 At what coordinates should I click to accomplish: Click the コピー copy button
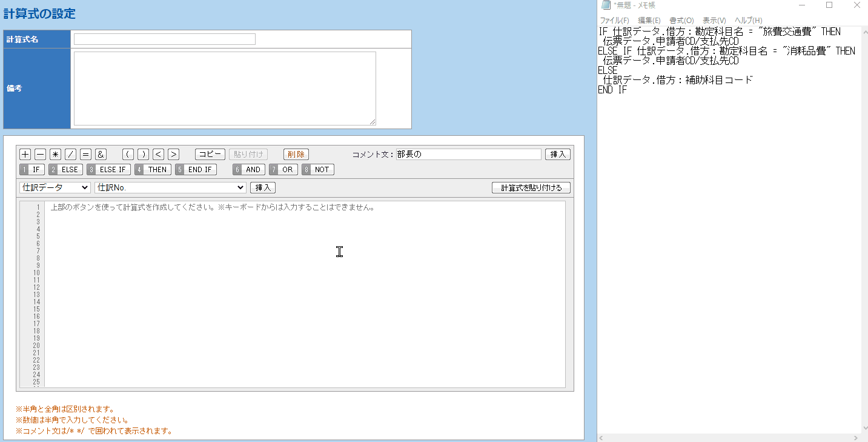click(x=210, y=154)
